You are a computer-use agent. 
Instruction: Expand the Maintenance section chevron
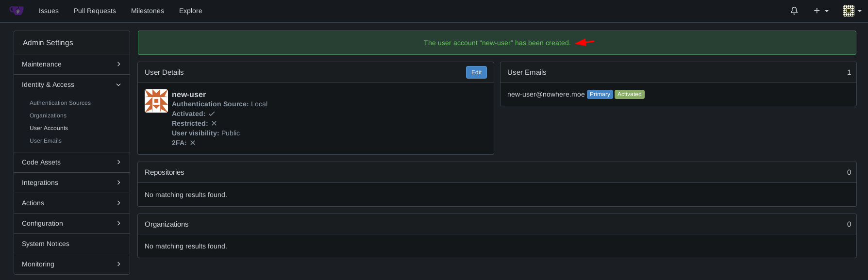(x=118, y=64)
